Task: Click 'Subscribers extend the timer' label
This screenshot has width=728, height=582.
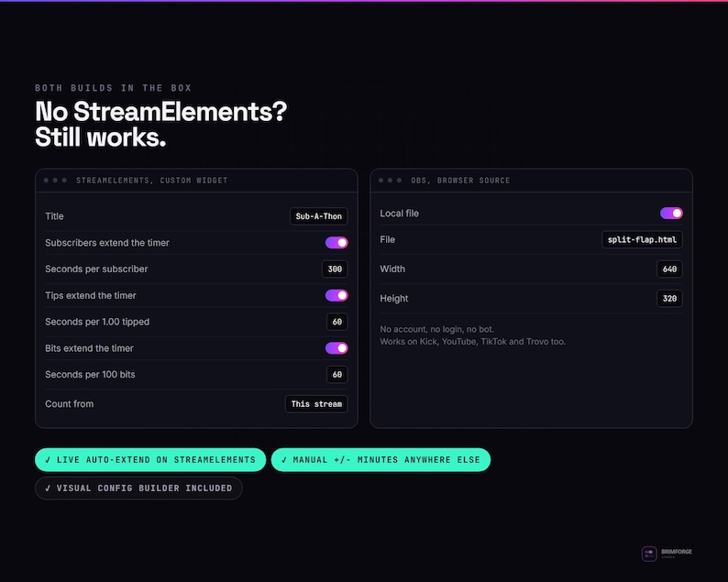Action: (107, 243)
